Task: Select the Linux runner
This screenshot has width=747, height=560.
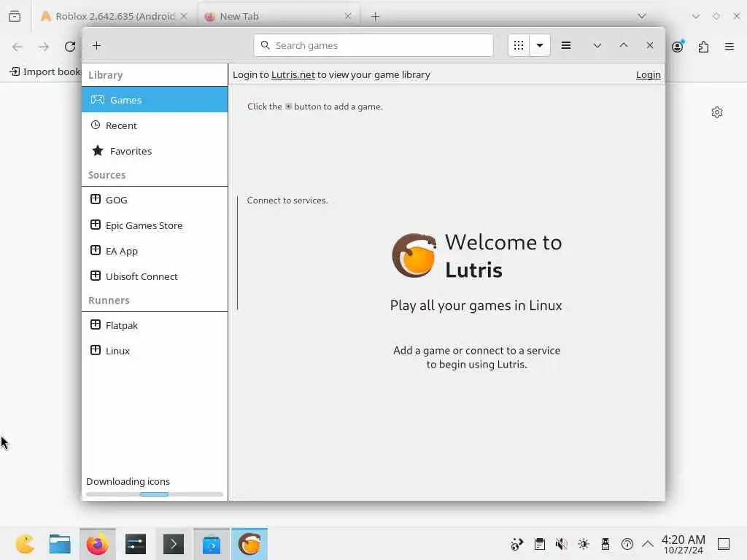Action: point(155,351)
